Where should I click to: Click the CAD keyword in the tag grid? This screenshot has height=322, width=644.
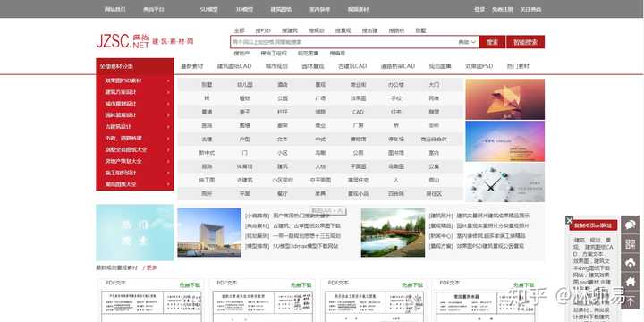click(358, 112)
